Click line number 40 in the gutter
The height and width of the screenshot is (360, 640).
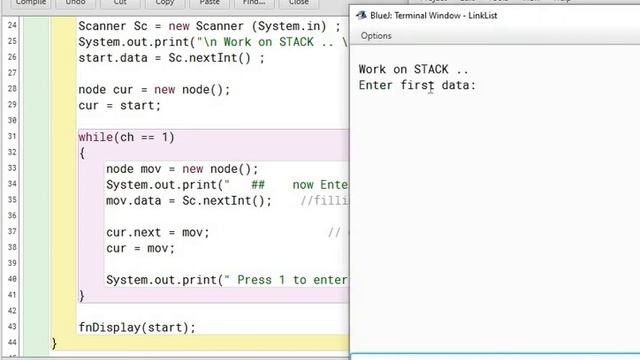click(12, 279)
